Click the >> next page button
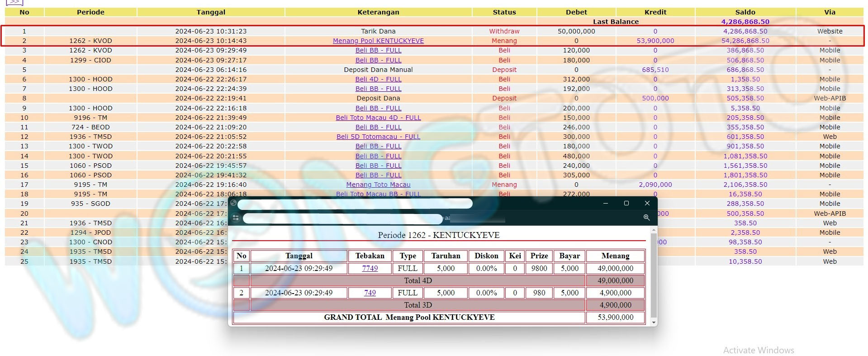The width and height of the screenshot is (868, 356). 14,2
